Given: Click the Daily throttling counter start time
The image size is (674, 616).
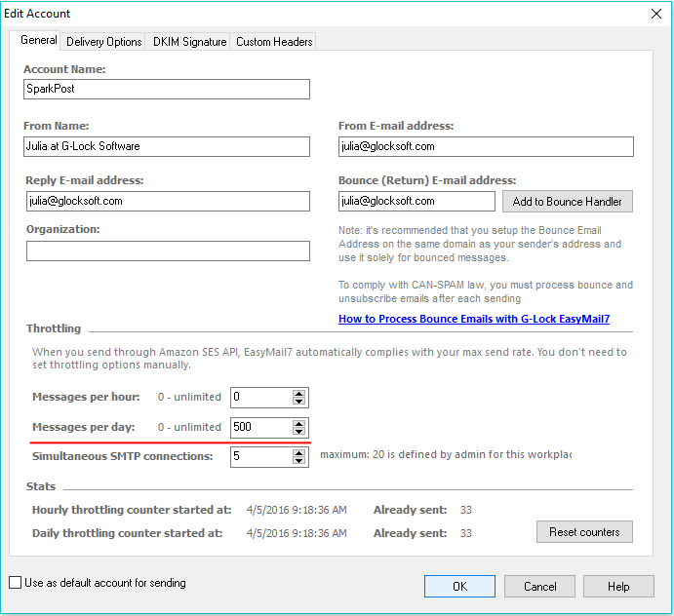Looking at the screenshot, I should (x=297, y=533).
